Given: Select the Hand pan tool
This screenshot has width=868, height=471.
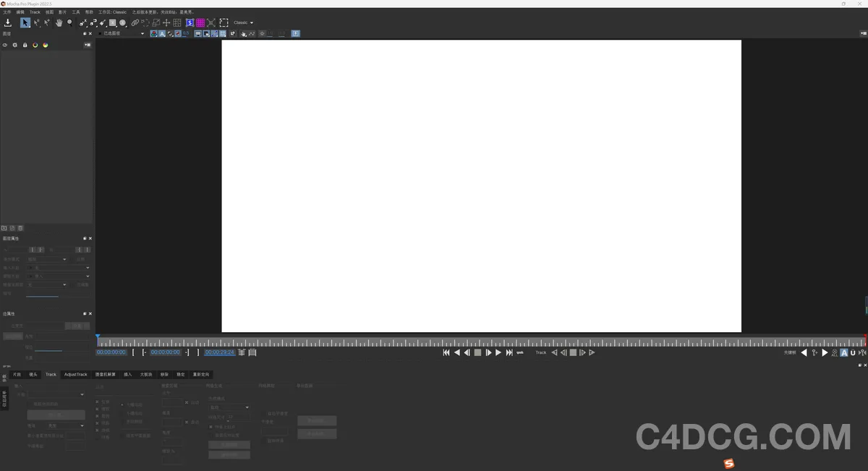Looking at the screenshot, I should [59, 22].
